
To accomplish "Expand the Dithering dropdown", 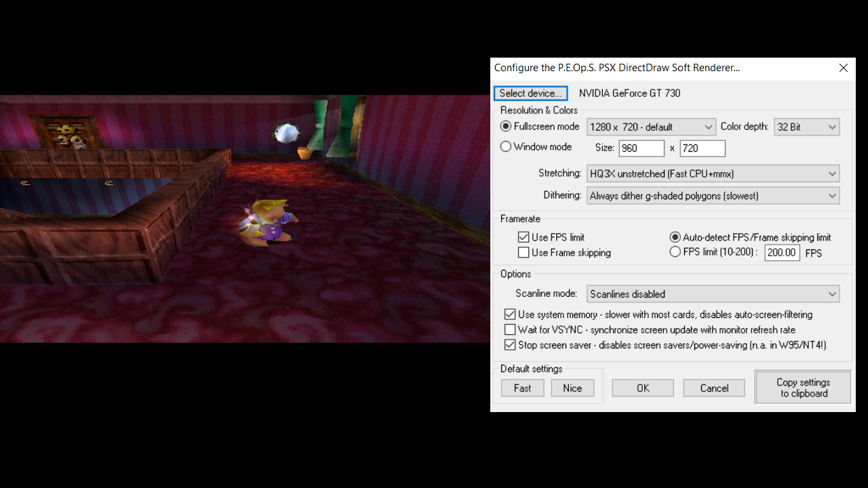I will pos(713,196).
